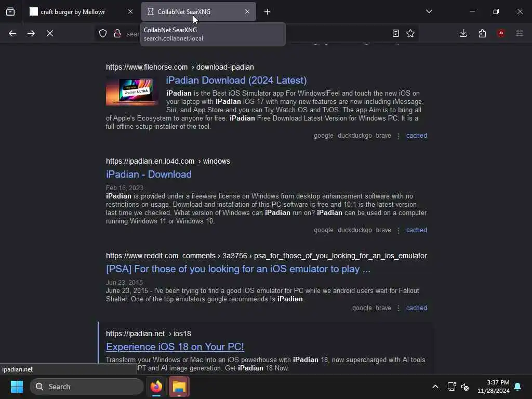Open a new browser tab
This screenshot has width=532, height=399.
[268, 12]
